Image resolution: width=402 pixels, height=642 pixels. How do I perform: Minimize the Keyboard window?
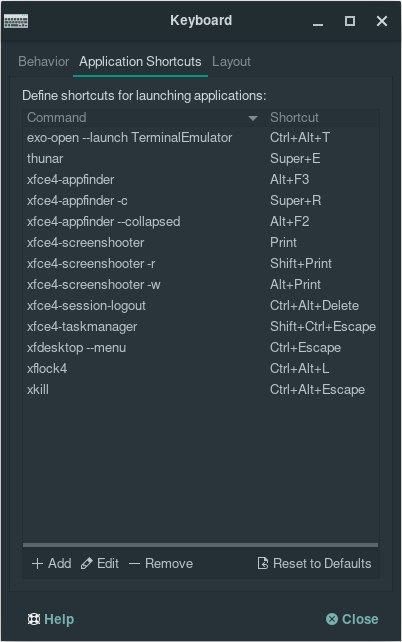tap(318, 21)
